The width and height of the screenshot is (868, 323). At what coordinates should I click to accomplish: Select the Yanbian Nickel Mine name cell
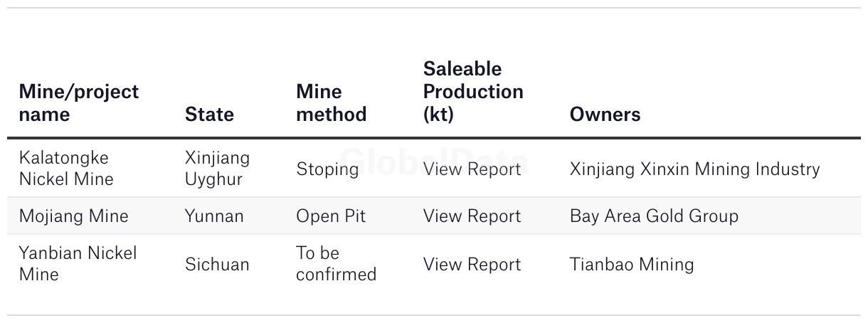click(78, 264)
